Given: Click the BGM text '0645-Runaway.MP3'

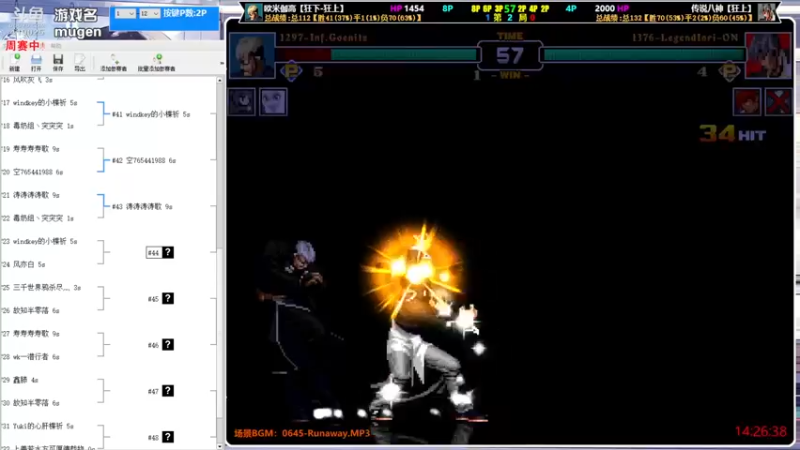Looking at the screenshot, I should [x=326, y=433].
